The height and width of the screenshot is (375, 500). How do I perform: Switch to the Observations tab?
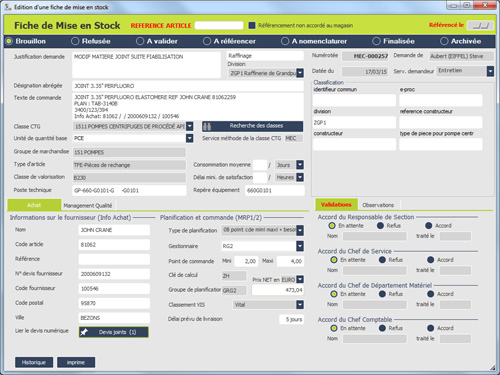(x=378, y=205)
